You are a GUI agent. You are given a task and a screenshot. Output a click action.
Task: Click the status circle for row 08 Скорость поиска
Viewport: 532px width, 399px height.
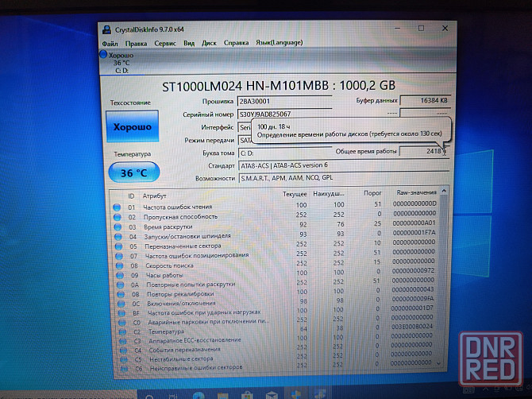tap(119, 266)
